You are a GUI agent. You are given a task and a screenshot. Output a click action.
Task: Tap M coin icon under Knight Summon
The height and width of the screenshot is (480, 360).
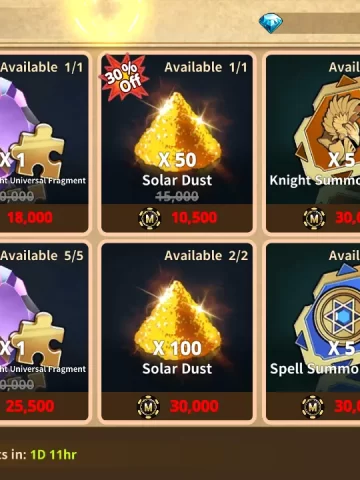point(314,218)
